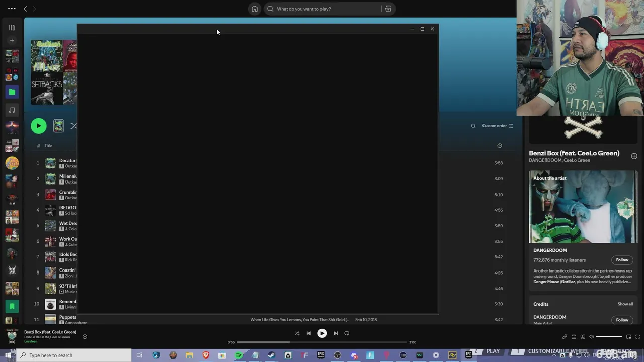Go back with the left arrow
This screenshot has height=362, width=644.
tap(25, 9)
